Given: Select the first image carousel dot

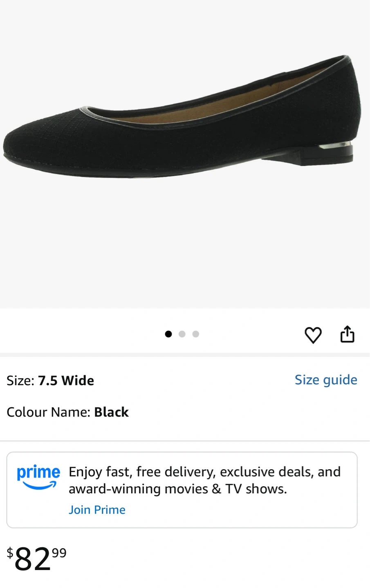Looking at the screenshot, I should (x=168, y=334).
